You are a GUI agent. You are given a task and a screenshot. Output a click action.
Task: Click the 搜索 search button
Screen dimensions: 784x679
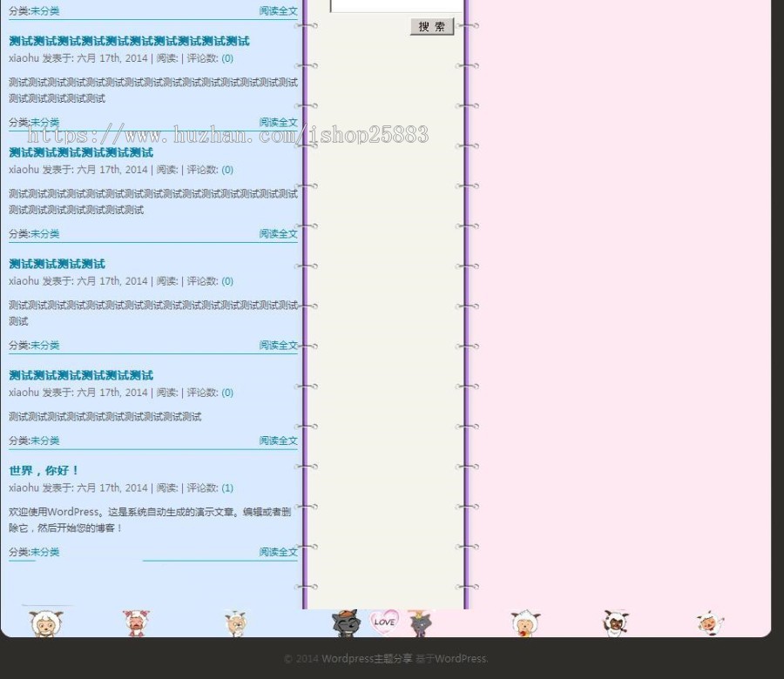coord(432,26)
